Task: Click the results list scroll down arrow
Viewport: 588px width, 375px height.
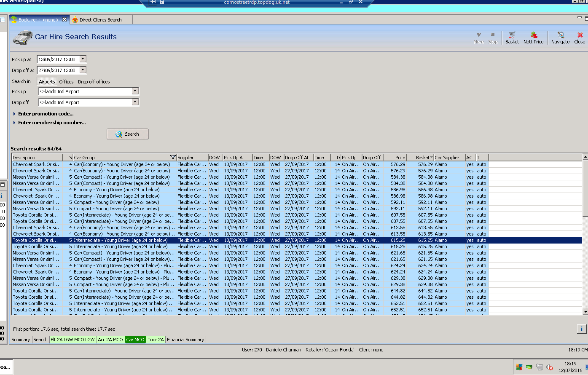Action: coord(585,312)
